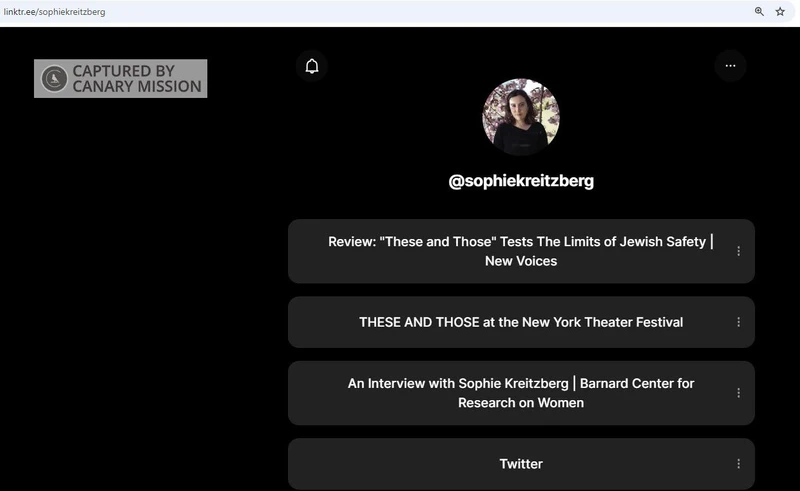Click "New Voices" text in the Review card

[520, 261]
